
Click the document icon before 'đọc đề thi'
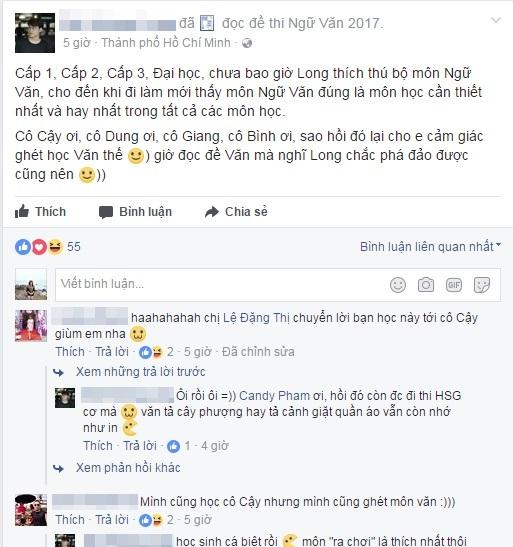click(x=207, y=23)
